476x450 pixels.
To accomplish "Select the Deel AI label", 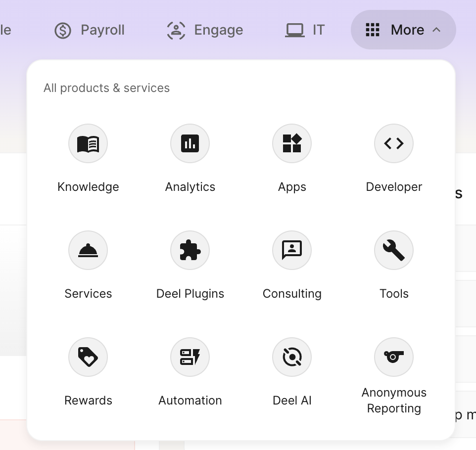I will click(292, 401).
